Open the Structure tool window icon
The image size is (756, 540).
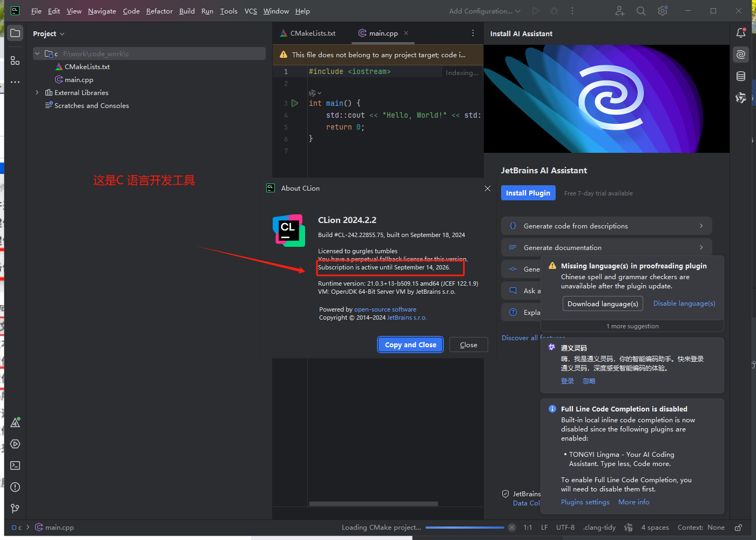pyautogui.click(x=15, y=60)
